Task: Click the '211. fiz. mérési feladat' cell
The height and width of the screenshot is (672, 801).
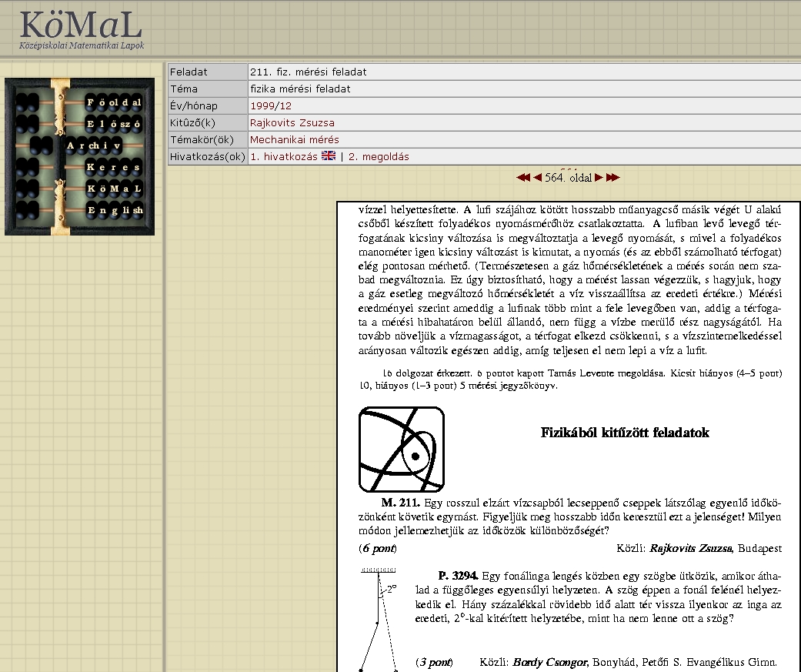Action: [x=524, y=72]
